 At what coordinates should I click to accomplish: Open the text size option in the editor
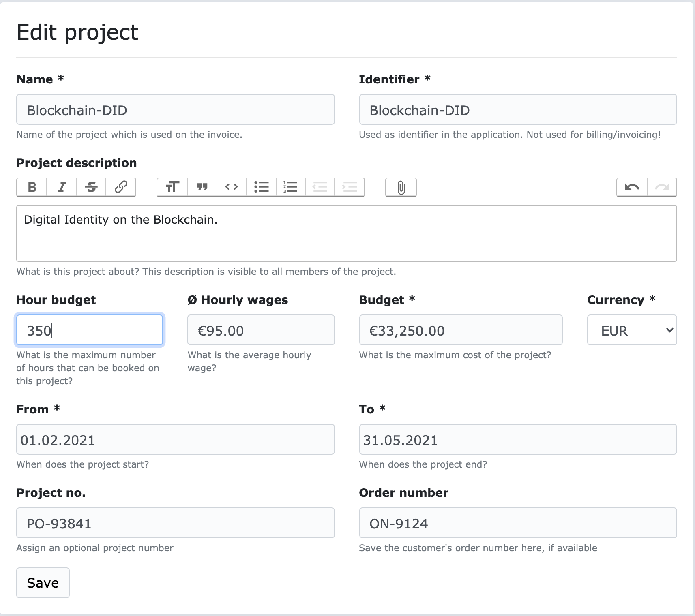[x=172, y=187]
